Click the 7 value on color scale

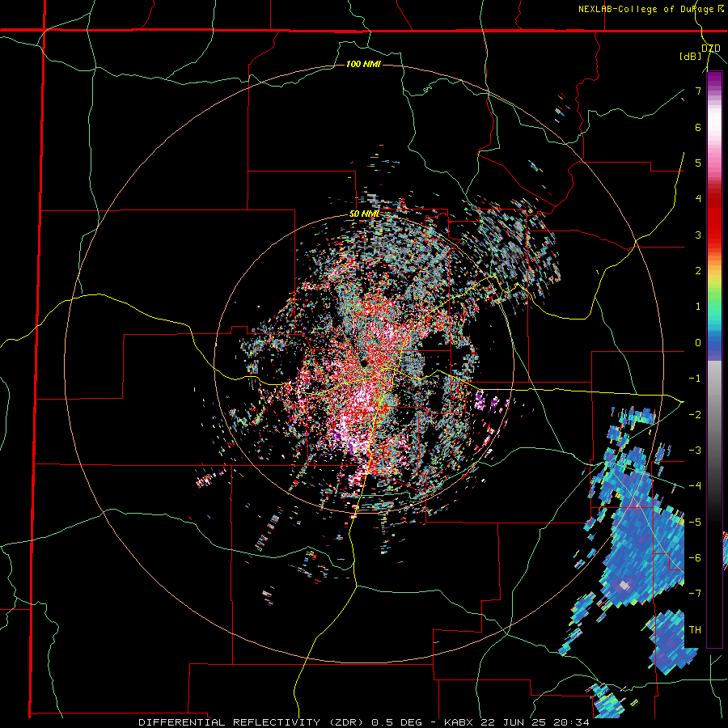pyautogui.click(x=698, y=91)
